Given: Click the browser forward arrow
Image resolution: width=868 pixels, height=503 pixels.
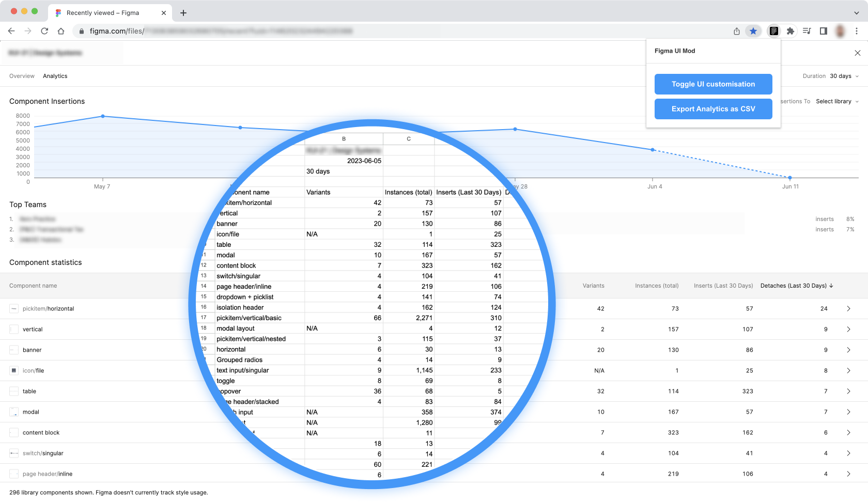Looking at the screenshot, I should coord(28,31).
